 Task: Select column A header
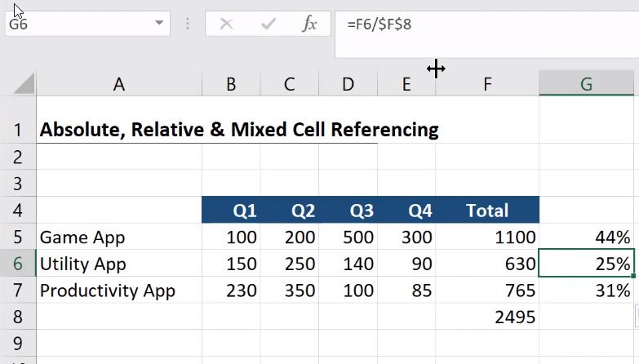point(119,83)
